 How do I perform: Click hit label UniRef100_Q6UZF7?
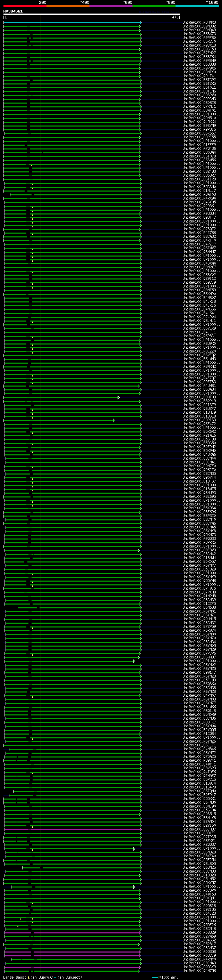pyautogui.click(x=199, y=408)
